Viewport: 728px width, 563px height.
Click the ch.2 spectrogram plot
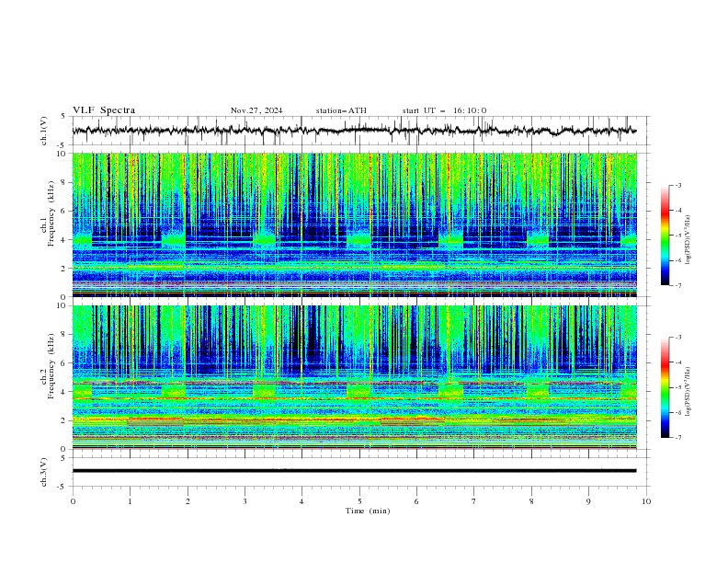pyautogui.click(x=355, y=377)
